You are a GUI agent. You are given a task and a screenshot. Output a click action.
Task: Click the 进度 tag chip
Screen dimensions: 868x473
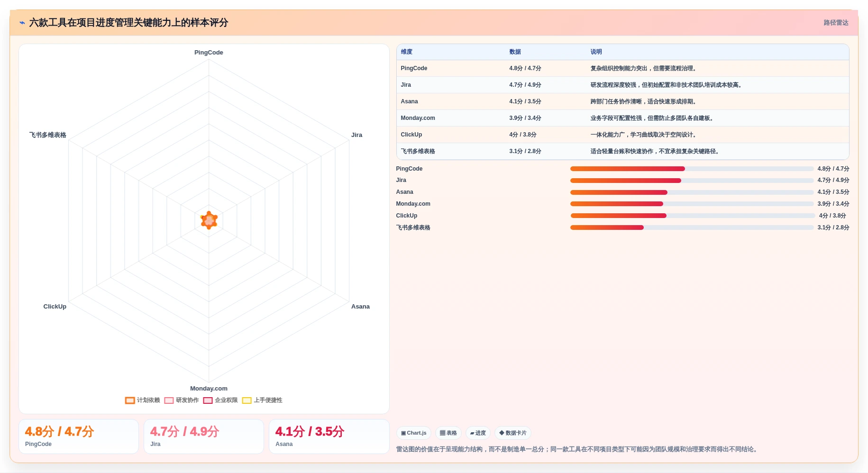[478, 433]
